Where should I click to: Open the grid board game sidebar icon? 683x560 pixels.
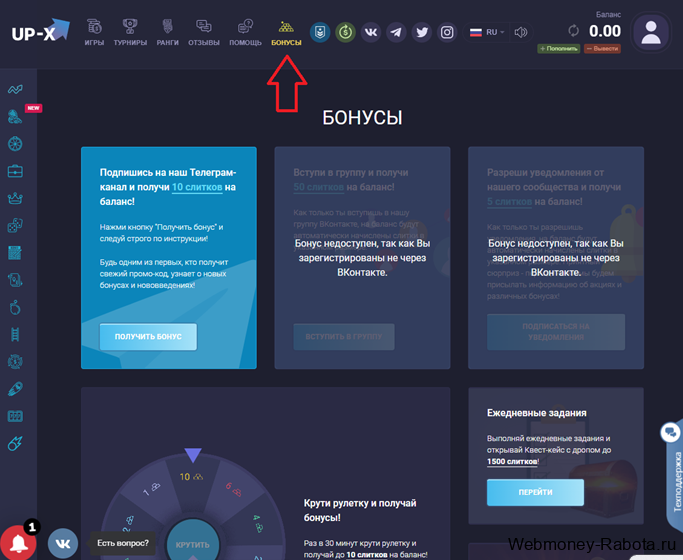pyautogui.click(x=15, y=253)
